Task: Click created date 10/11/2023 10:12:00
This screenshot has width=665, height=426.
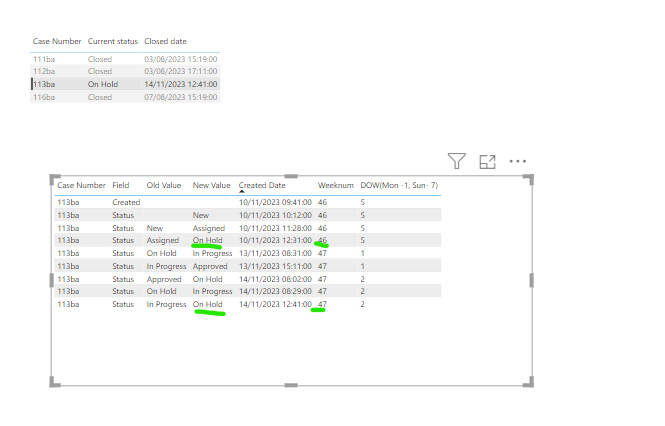Action: pyautogui.click(x=275, y=215)
